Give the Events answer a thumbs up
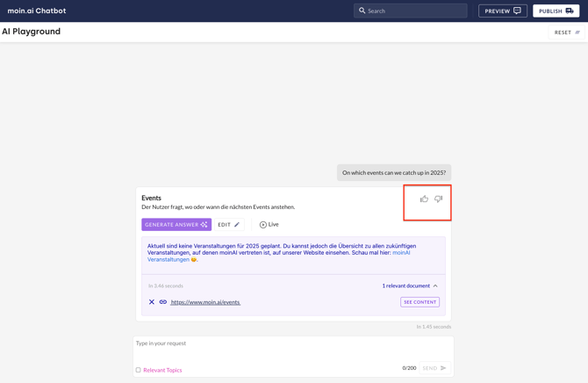 [424, 199]
